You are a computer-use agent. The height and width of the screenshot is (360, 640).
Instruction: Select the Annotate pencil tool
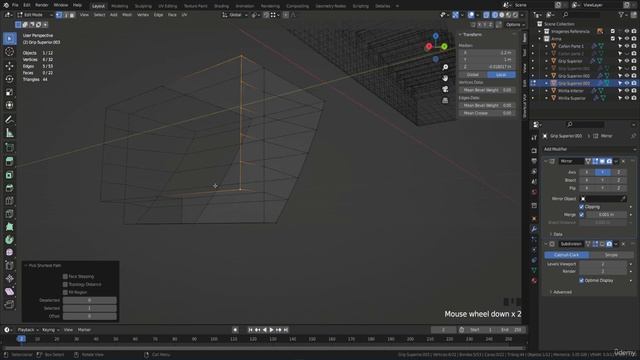pos(9,120)
